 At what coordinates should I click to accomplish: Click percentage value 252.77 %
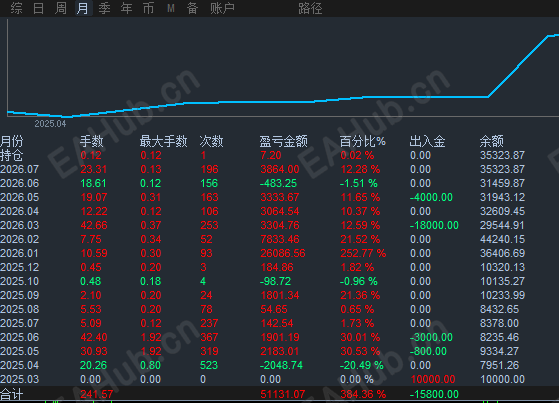363,253
